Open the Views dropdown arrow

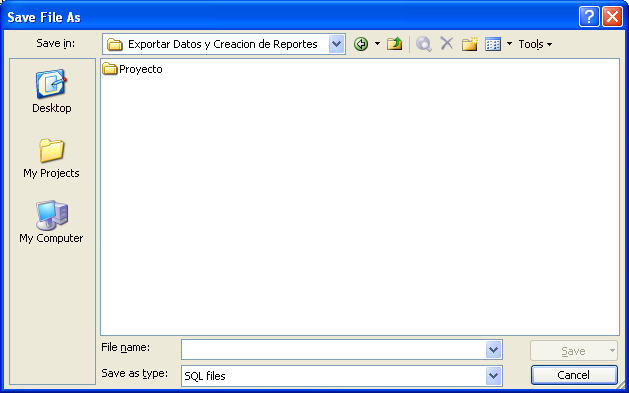[509, 44]
